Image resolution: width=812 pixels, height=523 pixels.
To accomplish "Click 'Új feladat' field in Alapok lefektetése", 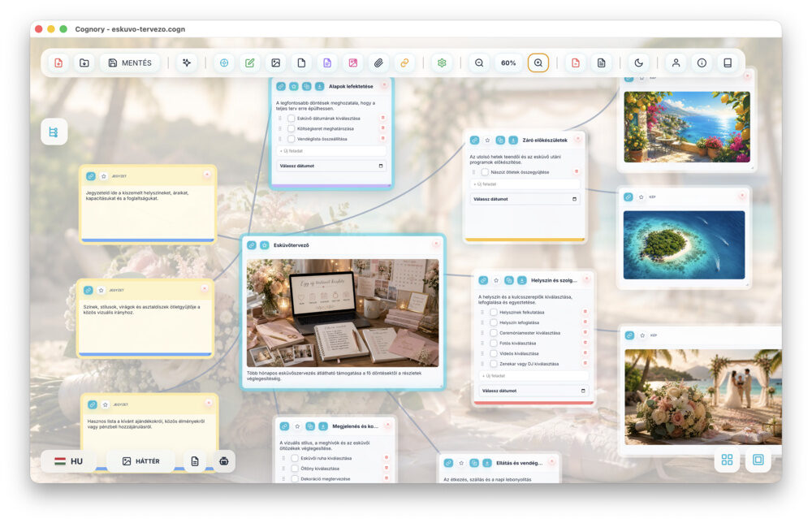I will click(331, 151).
